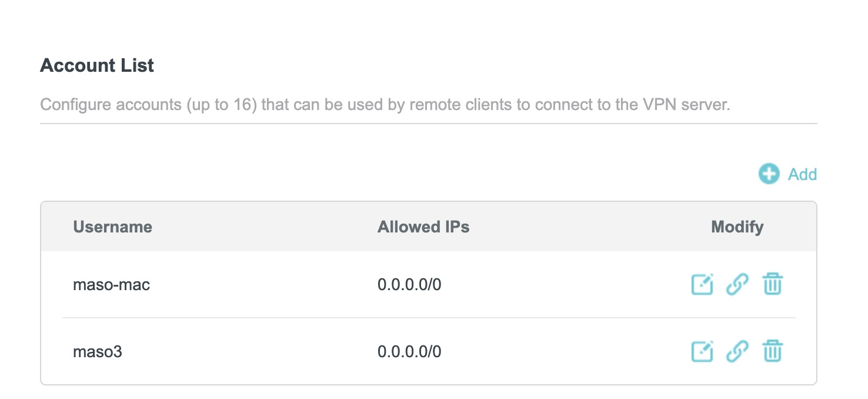868x399 pixels.
Task: Select the maso3 username cell
Action: 97,353
